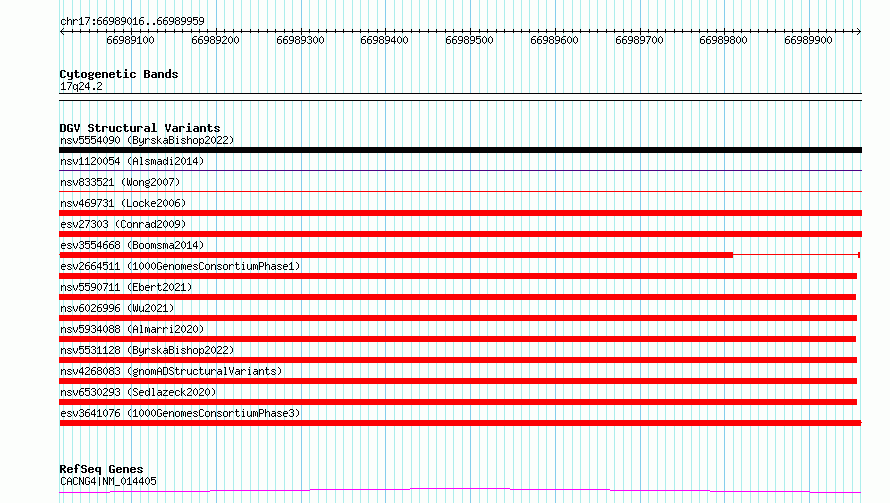890x503 pixels.
Task: Click the red bar under esv3641076
Action: point(460,423)
